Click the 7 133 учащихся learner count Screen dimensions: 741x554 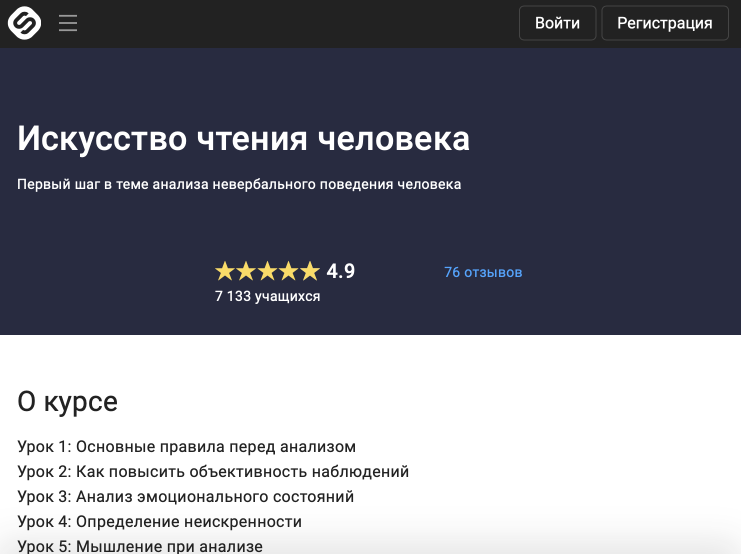(267, 296)
